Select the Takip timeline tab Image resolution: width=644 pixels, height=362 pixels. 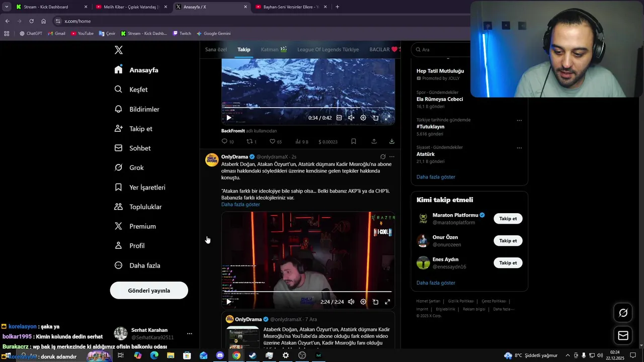[244, 49]
